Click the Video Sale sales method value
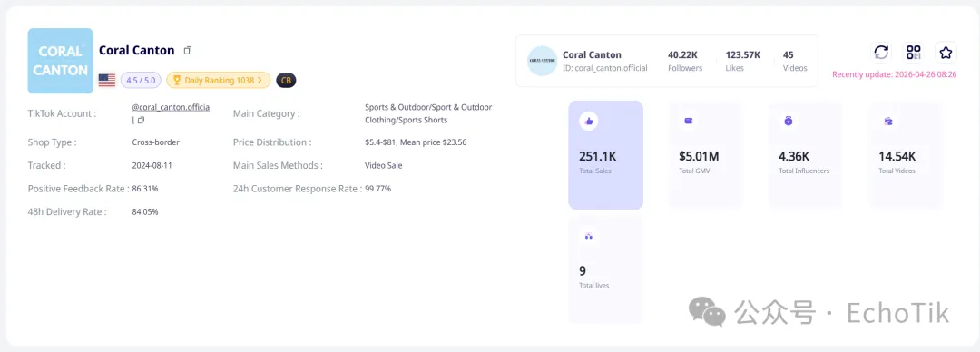 coord(384,166)
